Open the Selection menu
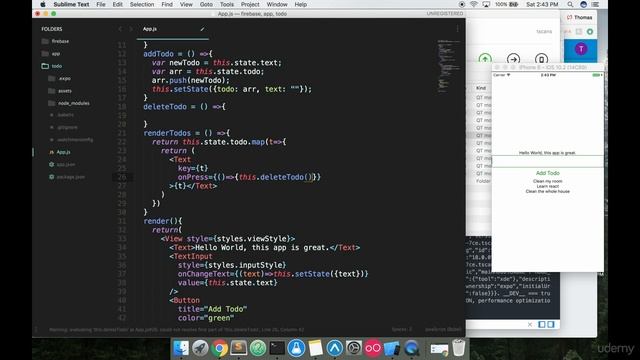 click(x=142, y=4)
